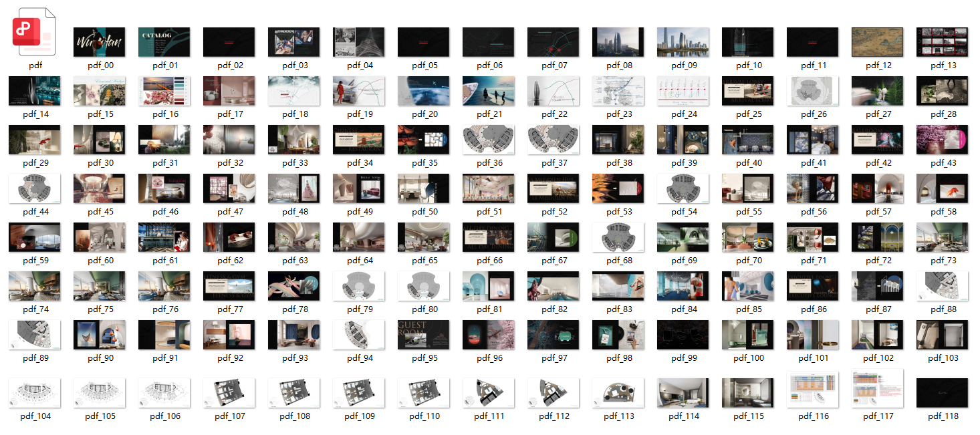Select the pdf_61 thumbnail
This screenshot has width=980, height=435.
pyautogui.click(x=164, y=237)
